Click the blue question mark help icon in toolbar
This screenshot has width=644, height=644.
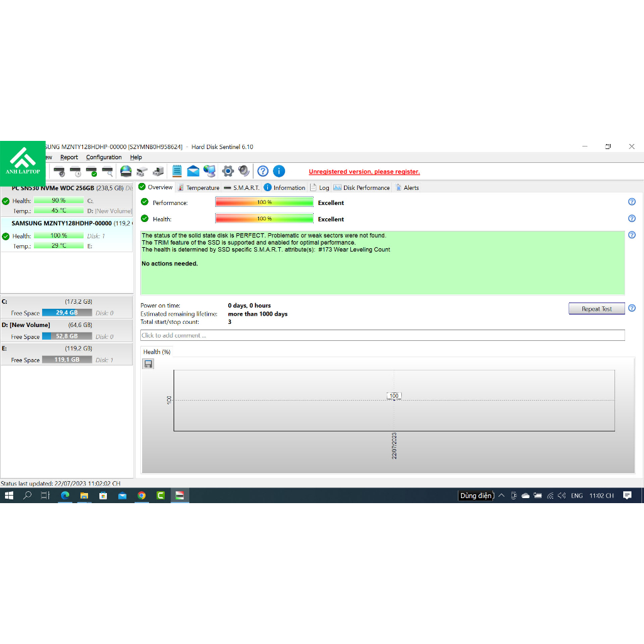(263, 171)
